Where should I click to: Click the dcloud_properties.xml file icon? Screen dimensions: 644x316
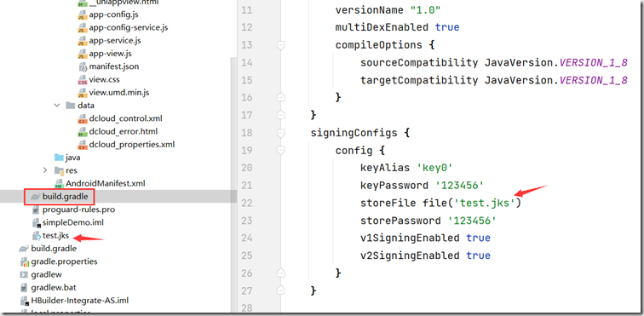[82, 145]
